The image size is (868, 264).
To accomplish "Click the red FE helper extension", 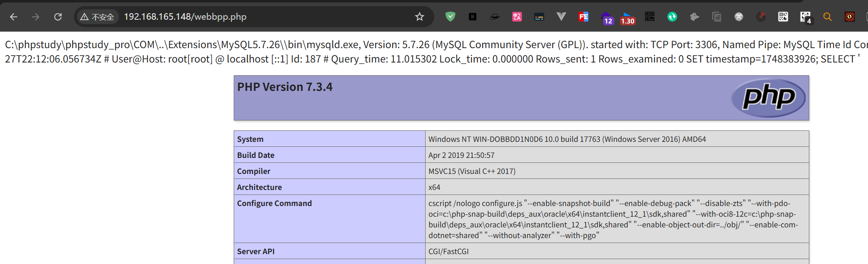I will click(x=583, y=17).
